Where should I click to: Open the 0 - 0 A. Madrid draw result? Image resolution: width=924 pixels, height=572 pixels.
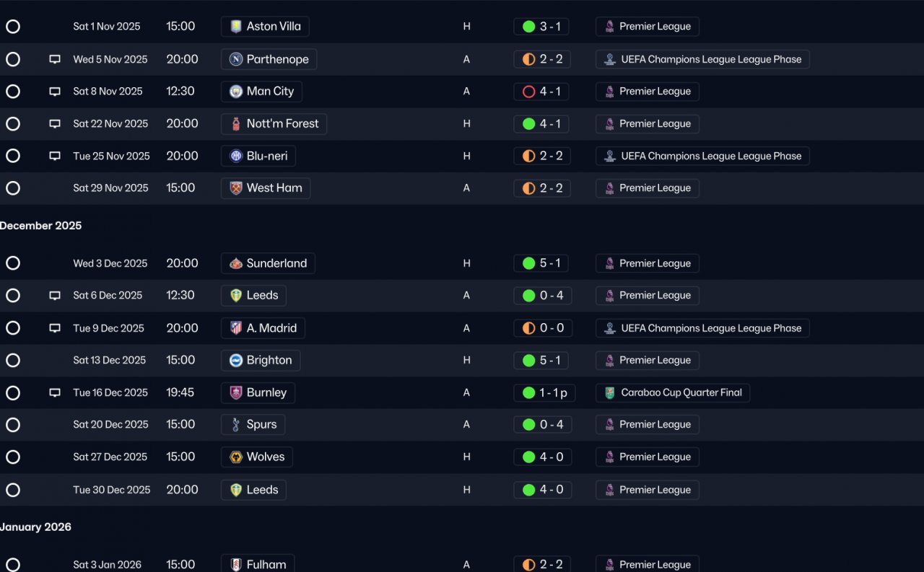coord(542,328)
